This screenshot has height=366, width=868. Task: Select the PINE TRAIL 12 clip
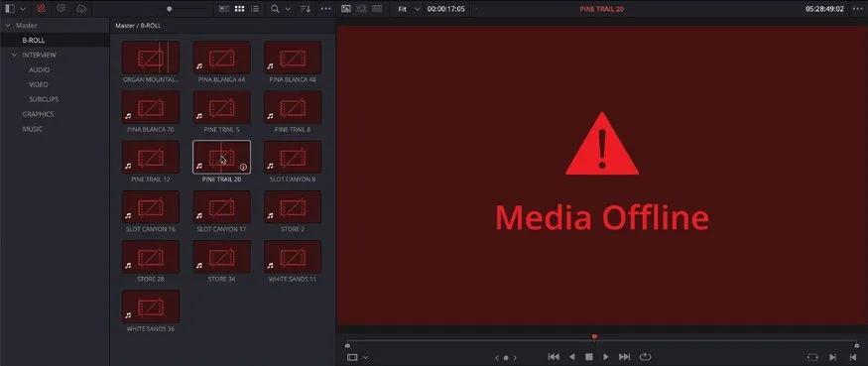(151, 157)
